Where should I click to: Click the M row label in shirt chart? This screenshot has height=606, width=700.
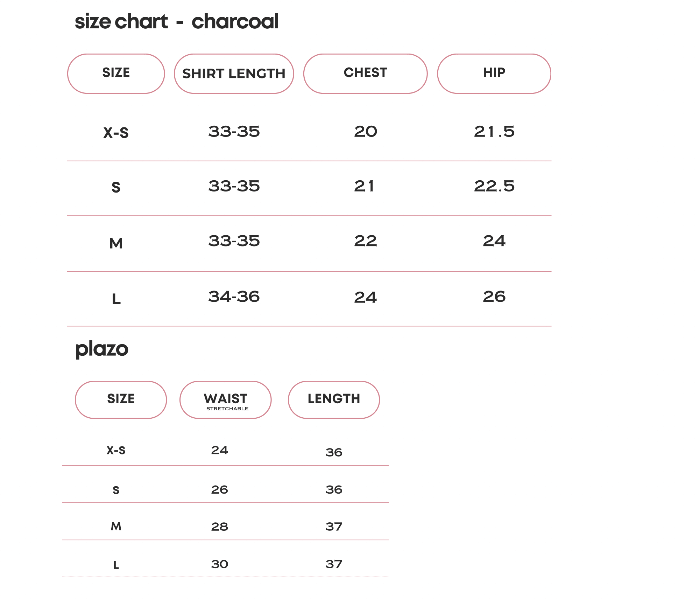point(116,243)
